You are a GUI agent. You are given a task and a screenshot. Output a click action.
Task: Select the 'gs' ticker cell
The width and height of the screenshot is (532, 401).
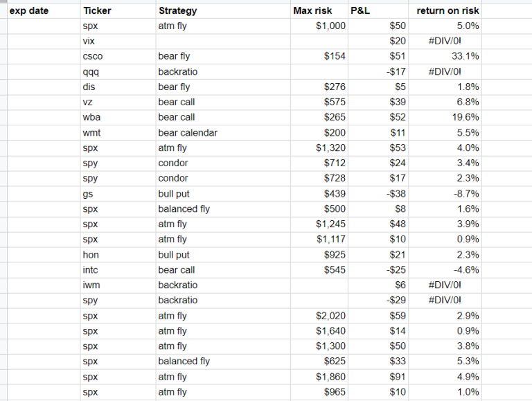(x=88, y=194)
